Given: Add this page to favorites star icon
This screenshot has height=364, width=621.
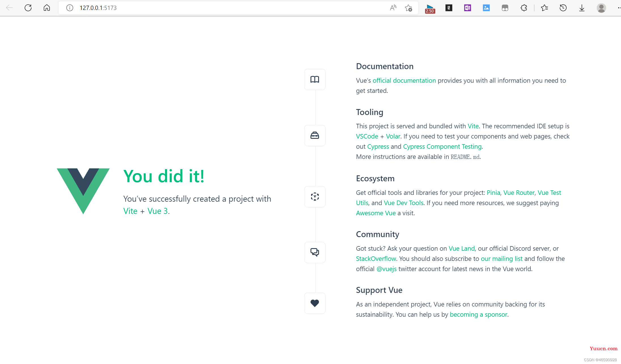Looking at the screenshot, I should [409, 8].
